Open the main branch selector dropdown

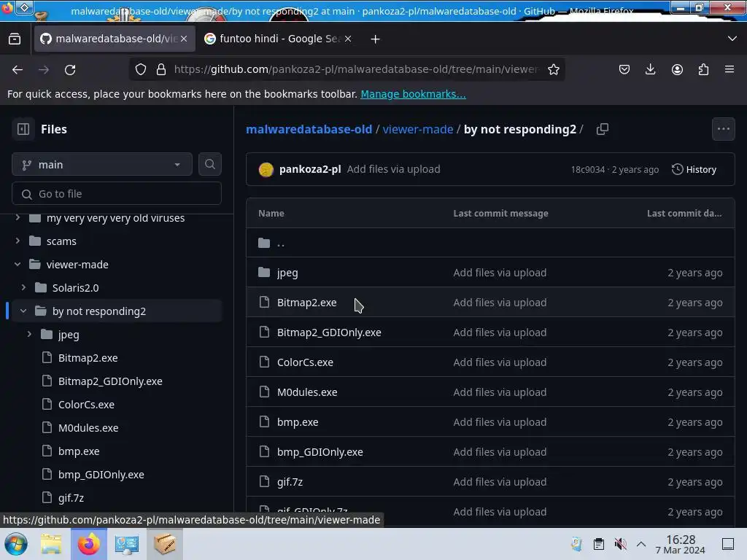click(x=102, y=164)
